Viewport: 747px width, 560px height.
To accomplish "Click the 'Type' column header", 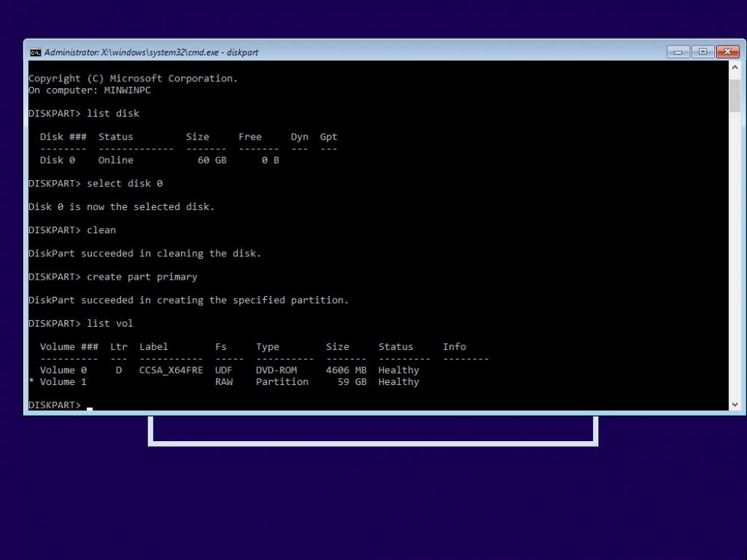I will point(268,347).
